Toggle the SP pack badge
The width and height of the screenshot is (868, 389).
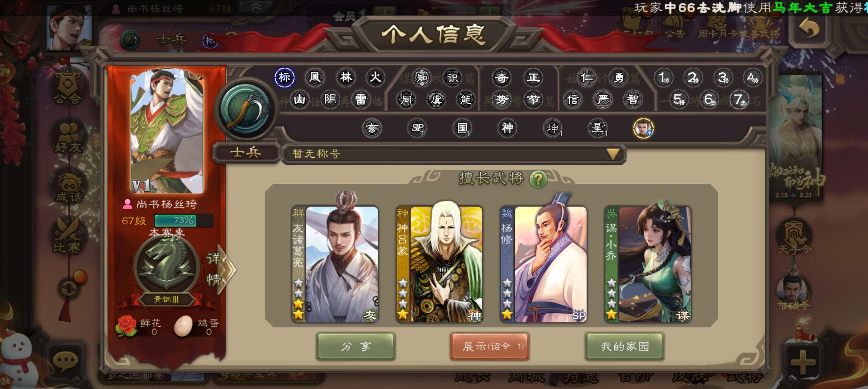coord(417,128)
